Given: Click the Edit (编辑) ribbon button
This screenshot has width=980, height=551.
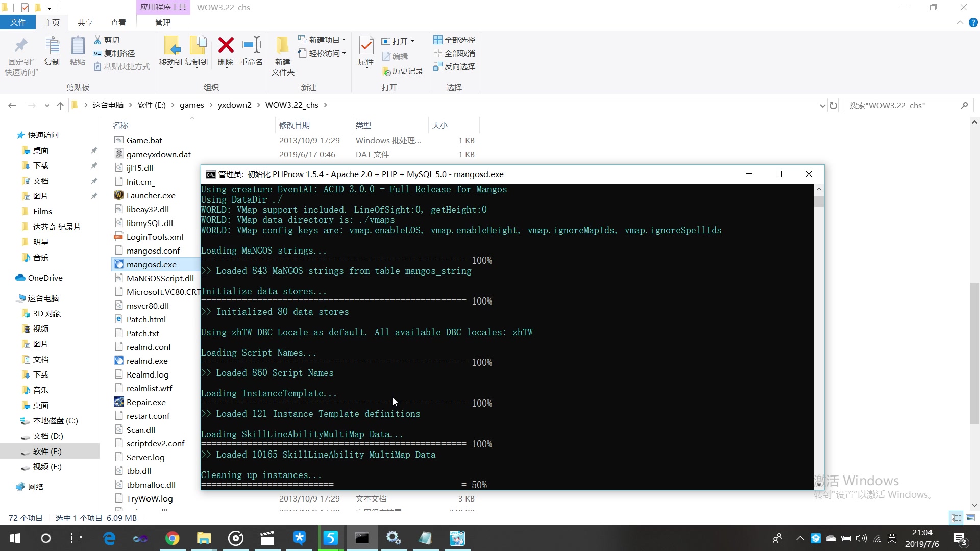Looking at the screenshot, I should click(395, 56).
